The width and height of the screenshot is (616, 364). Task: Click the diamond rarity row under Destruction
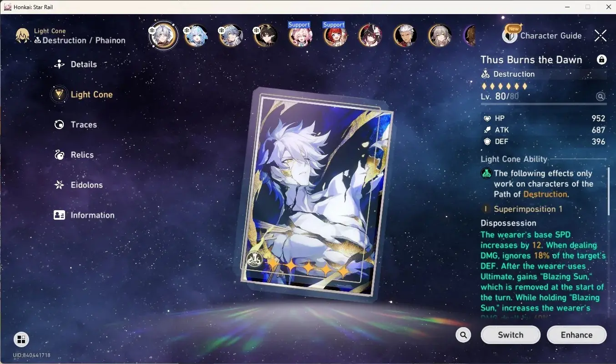(505, 86)
